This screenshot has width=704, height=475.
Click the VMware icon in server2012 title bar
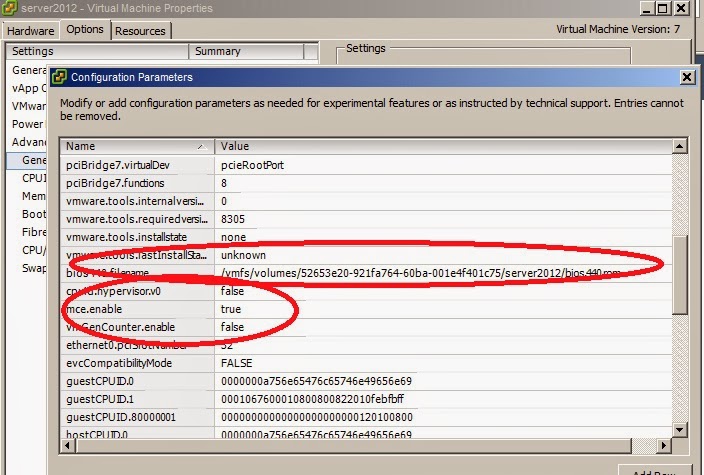pyautogui.click(x=9, y=8)
